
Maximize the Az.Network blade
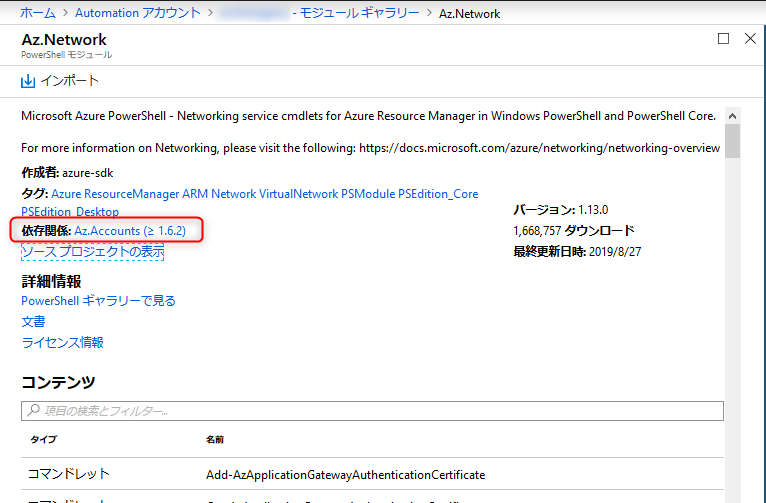click(x=723, y=39)
